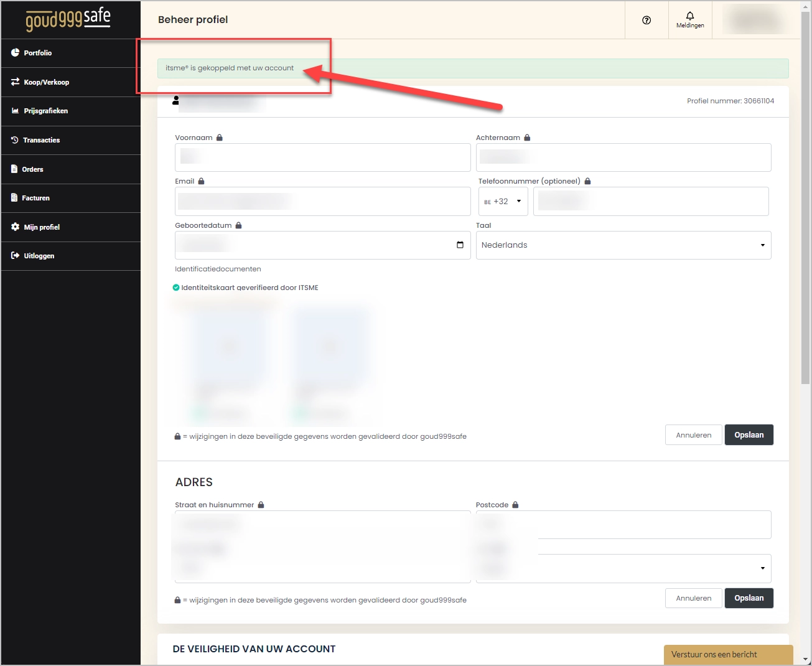This screenshot has height=666, width=812.
Task: Click the lock icon next to Straat en huisnummer
Action: coord(261,505)
